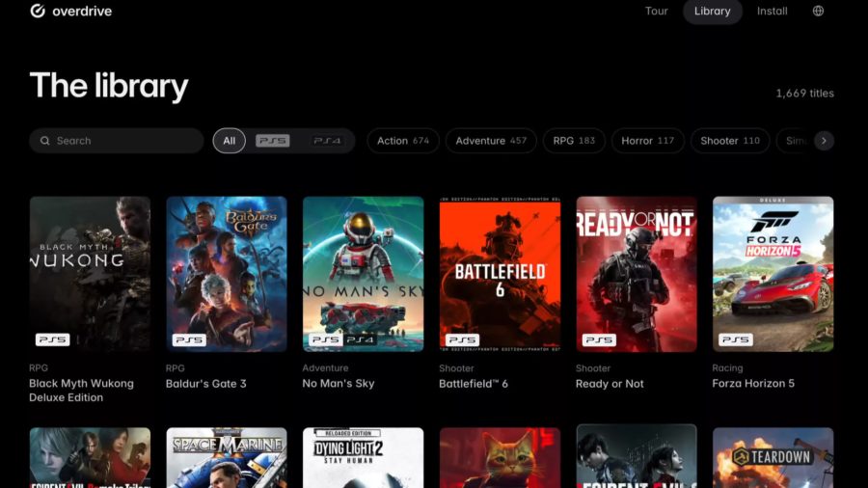This screenshot has height=488, width=868.
Task: Click the overdrive brand name
Action: (82, 11)
